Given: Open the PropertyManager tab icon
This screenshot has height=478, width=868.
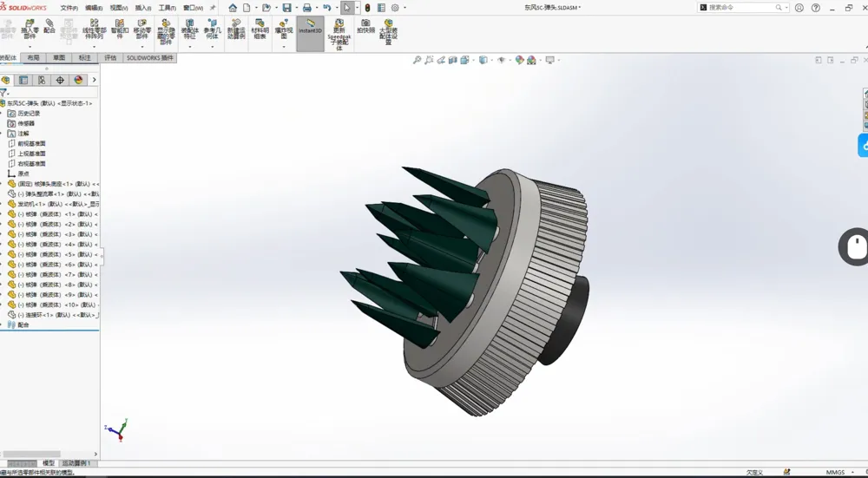Looking at the screenshot, I should (x=23, y=80).
